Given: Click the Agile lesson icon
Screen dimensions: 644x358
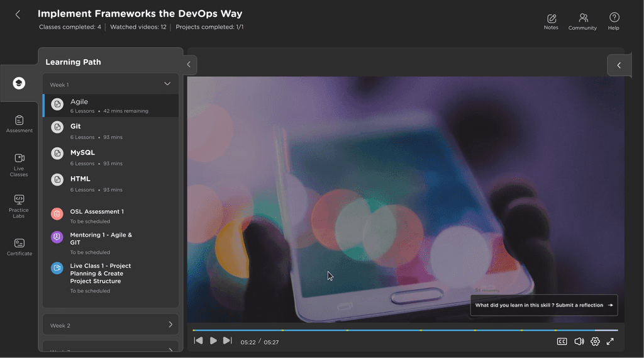Looking at the screenshot, I should coord(57,104).
